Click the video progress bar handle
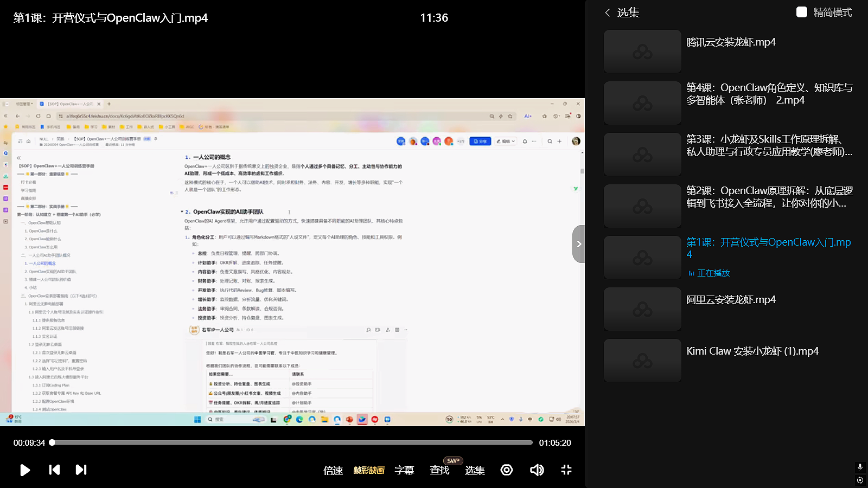The height and width of the screenshot is (488, 868). (x=52, y=442)
